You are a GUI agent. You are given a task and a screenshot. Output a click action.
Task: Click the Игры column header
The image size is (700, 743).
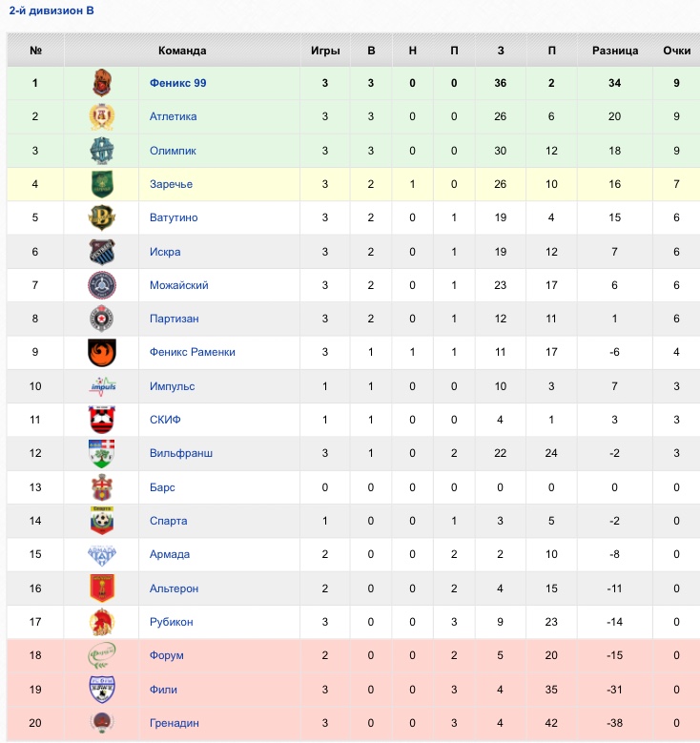(325, 51)
